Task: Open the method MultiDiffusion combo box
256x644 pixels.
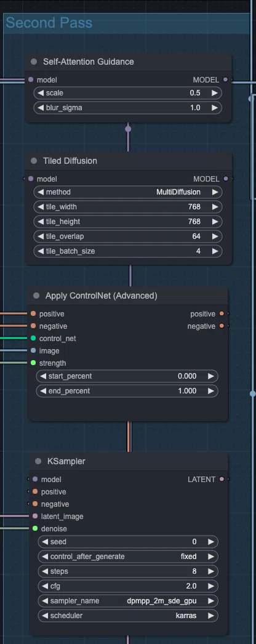Action: [x=128, y=192]
